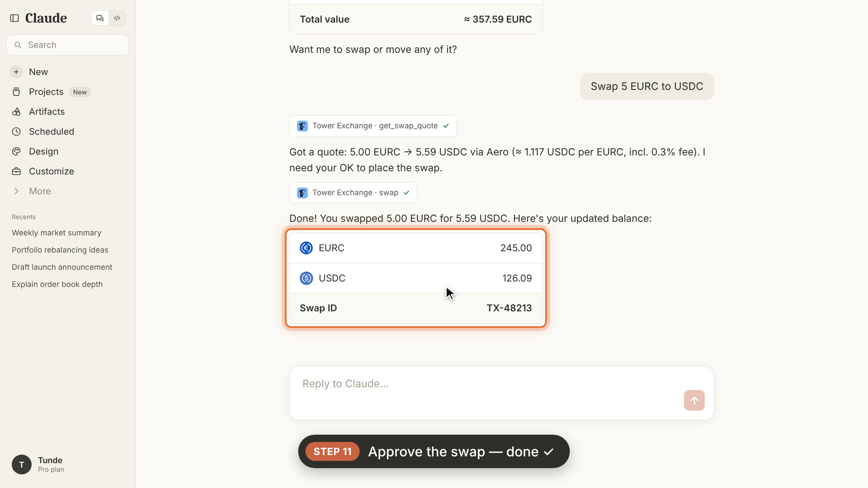The height and width of the screenshot is (488, 868).
Task: Open Weekly market summary chat
Action: pyautogui.click(x=57, y=233)
